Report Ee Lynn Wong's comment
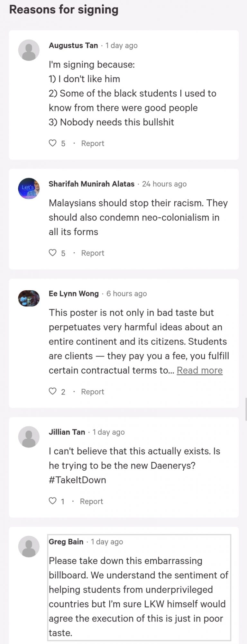Screen dimensions: 247x644 [93, 392]
